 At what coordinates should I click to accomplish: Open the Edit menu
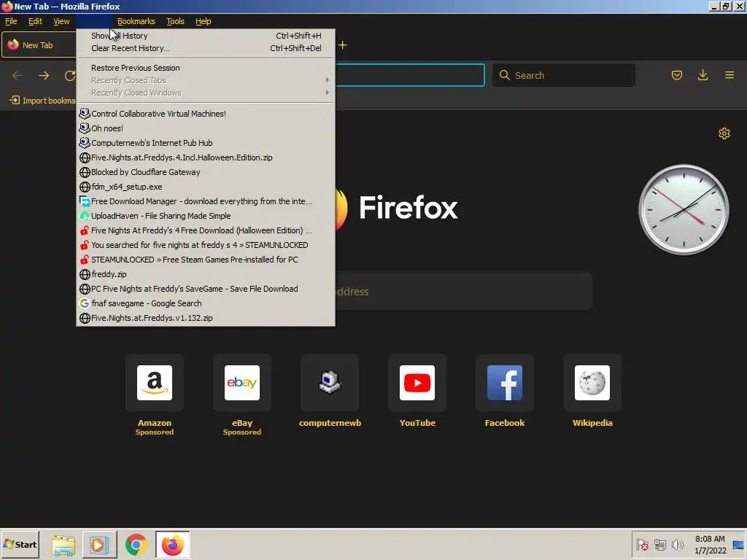point(35,21)
